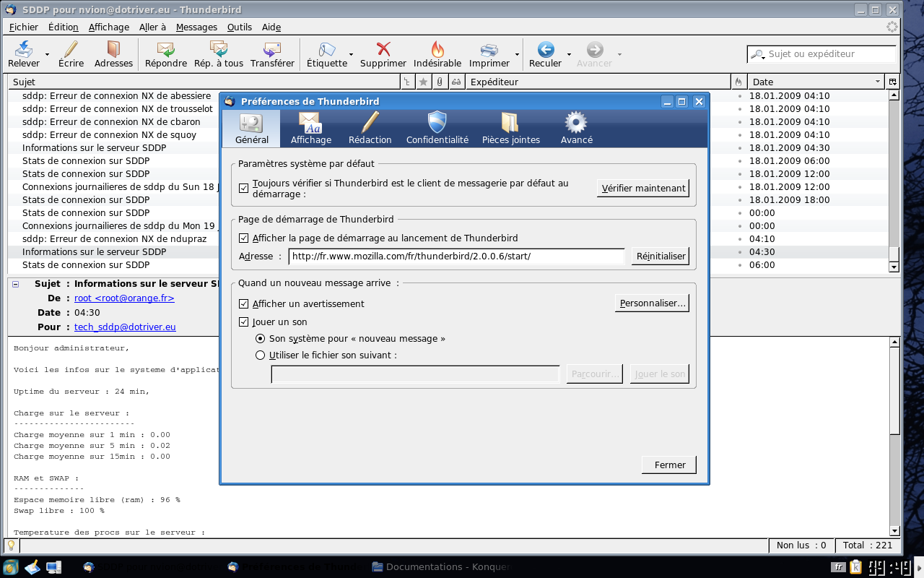Disable the Jouer un son checkbox
This screenshot has height=578, width=924.
243,322
